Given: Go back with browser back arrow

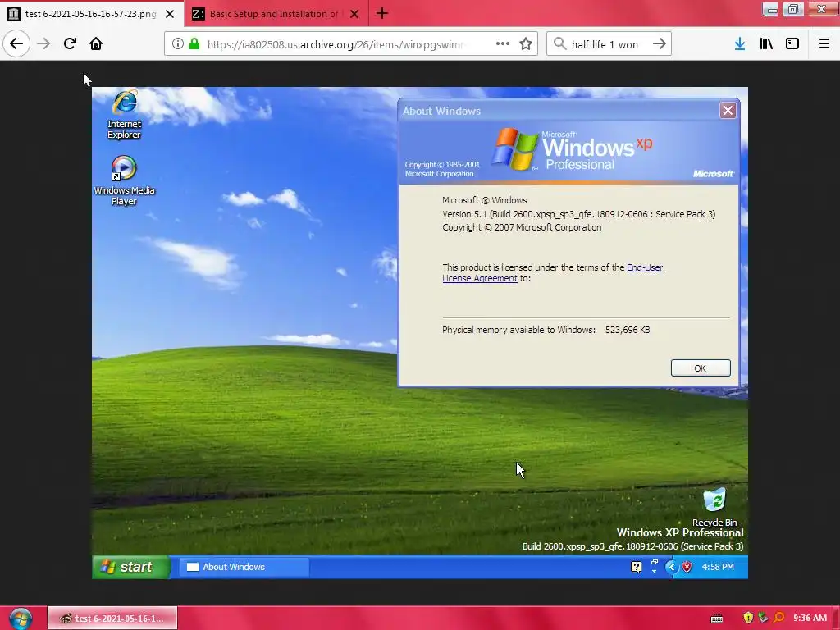Looking at the screenshot, I should pyautogui.click(x=16, y=43).
